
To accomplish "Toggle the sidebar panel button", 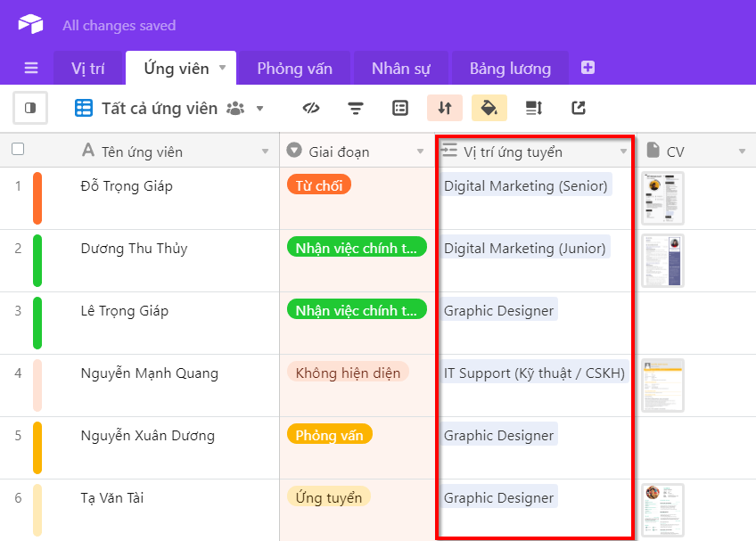I will tap(30, 108).
